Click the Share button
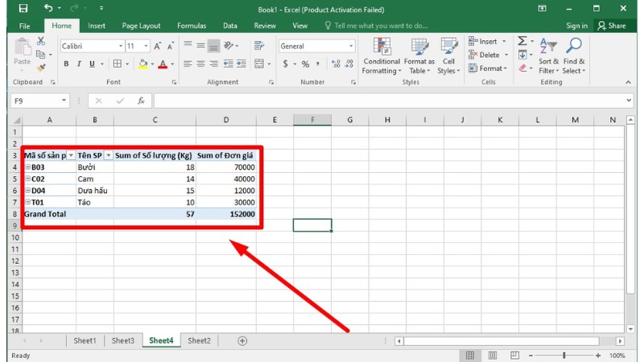The width and height of the screenshot is (644, 362). tap(612, 26)
